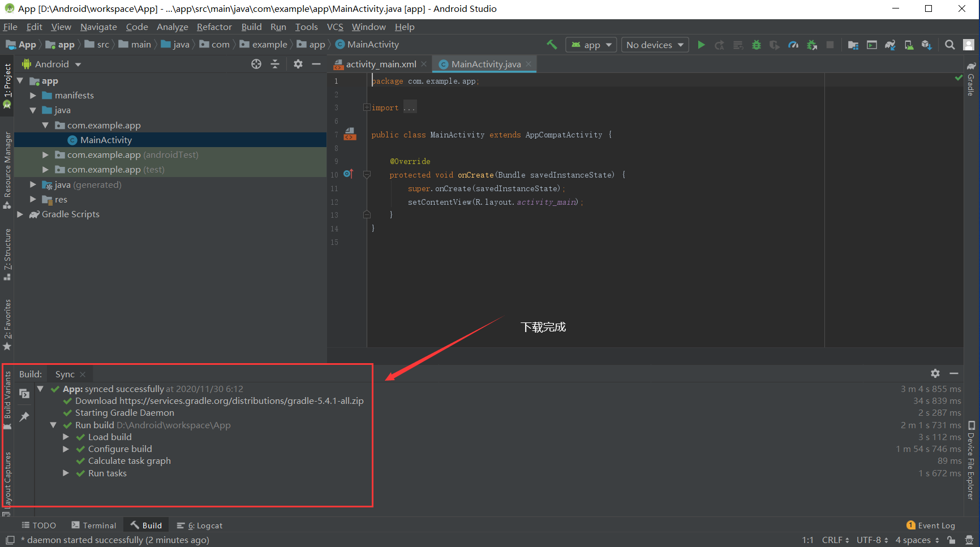Open the TODO tool window

click(x=39, y=526)
